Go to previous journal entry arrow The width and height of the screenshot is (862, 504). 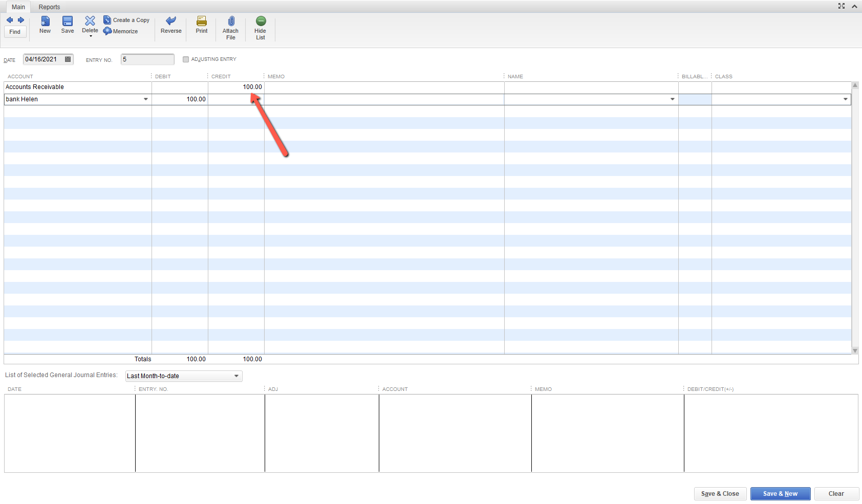(10, 20)
